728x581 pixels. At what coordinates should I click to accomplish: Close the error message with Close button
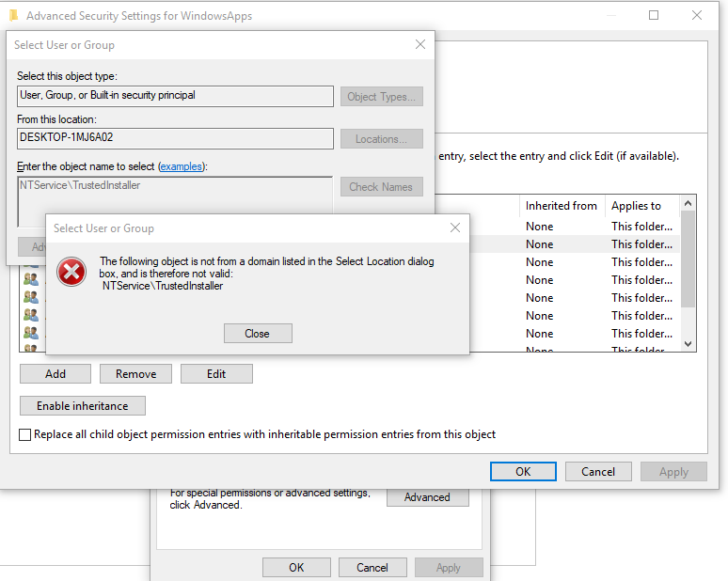[258, 333]
